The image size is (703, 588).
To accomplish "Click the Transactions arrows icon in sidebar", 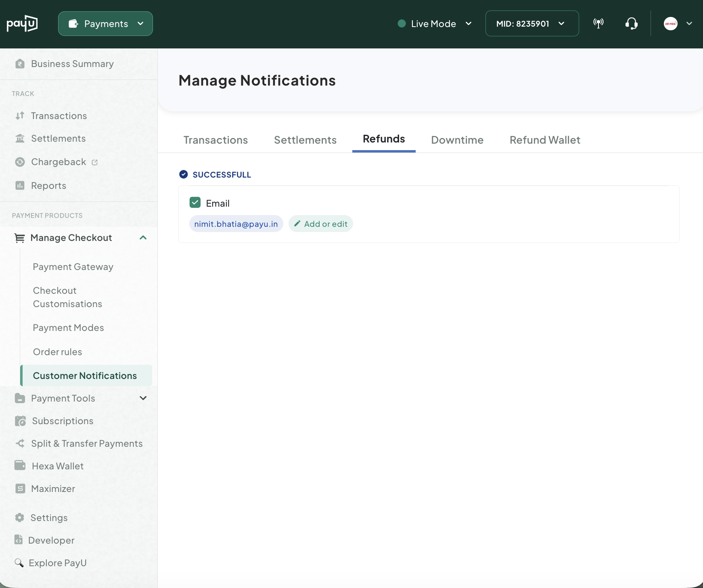I will click(20, 116).
